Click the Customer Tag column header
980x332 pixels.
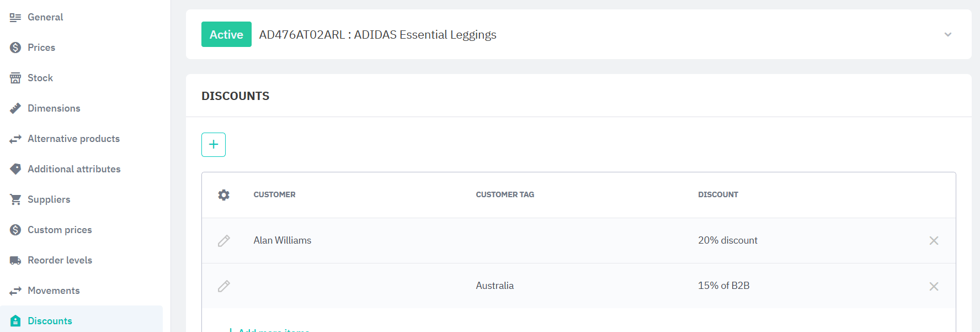tap(505, 194)
